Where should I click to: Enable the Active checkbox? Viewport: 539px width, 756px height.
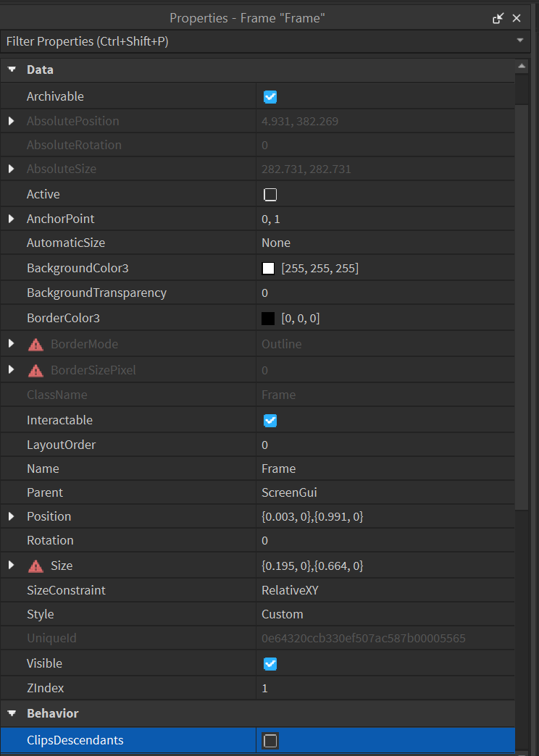coord(270,194)
